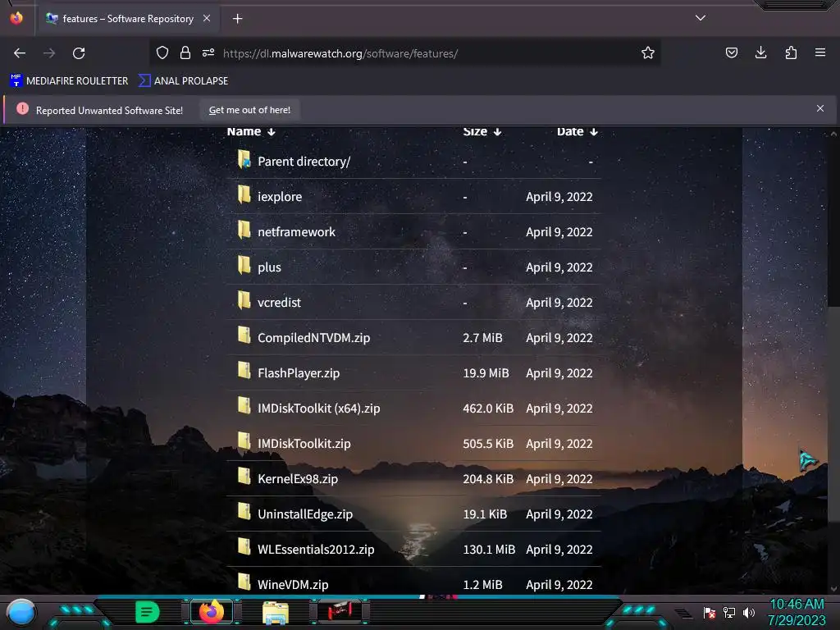View site security padlock info
Screen dimensions: 840x630
click(x=185, y=52)
